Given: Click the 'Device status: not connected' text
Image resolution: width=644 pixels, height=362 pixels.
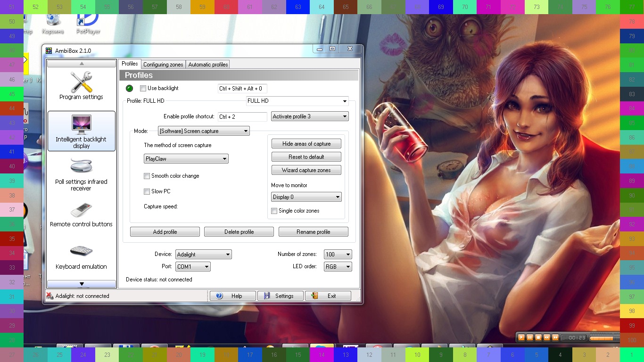Looking at the screenshot, I should pos(159,280).
